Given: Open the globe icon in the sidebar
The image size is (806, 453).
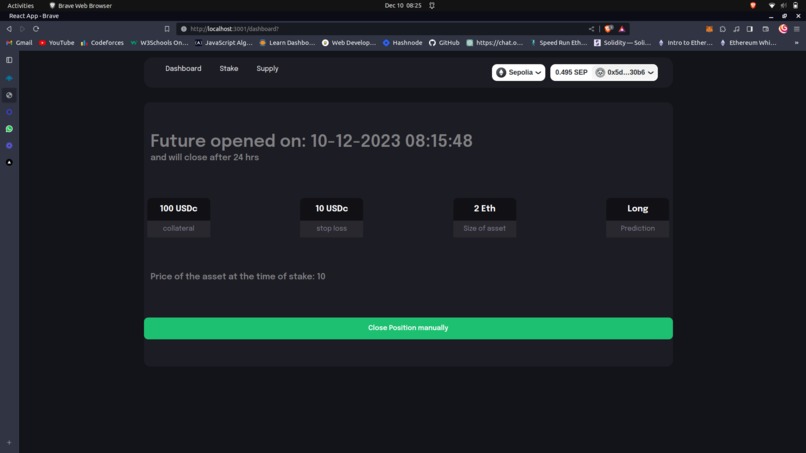Looking at the screenshot, I should pyautogui.click(x=9, y=95).
